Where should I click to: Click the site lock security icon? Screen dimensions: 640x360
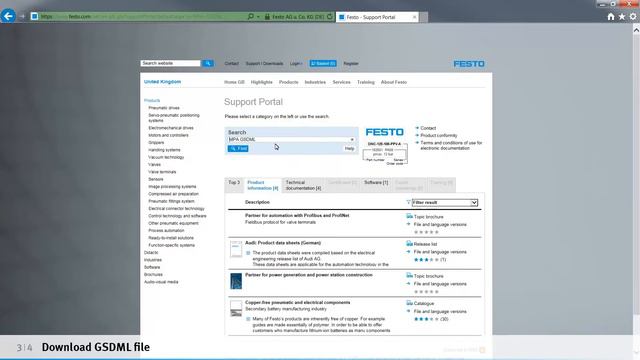[x=267, y=17]
